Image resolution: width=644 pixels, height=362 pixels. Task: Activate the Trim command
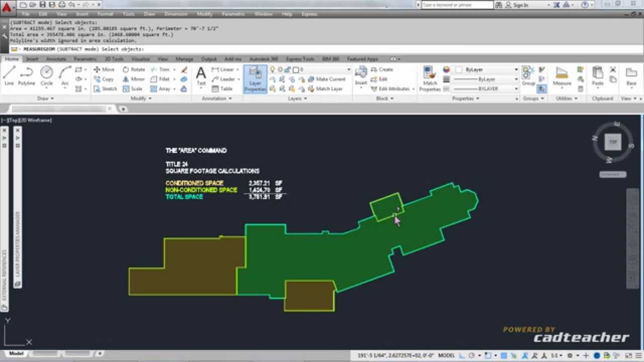[x=160, y=69]
